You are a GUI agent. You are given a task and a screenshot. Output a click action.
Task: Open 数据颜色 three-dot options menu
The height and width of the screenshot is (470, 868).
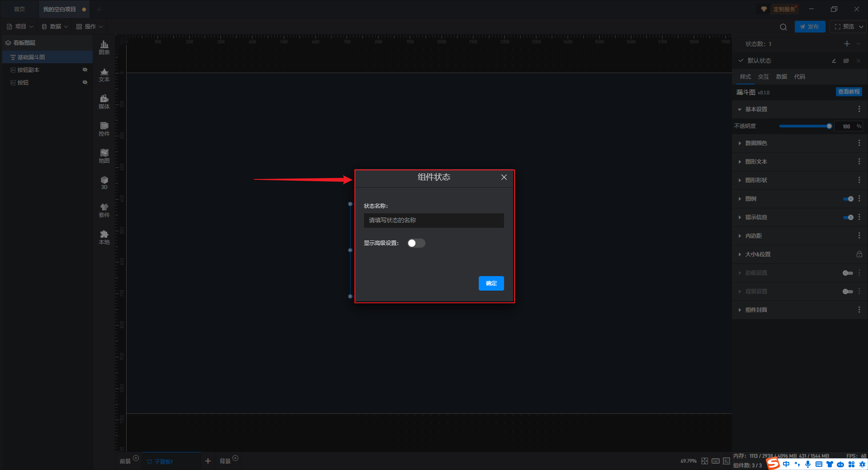tap(859, 143)
